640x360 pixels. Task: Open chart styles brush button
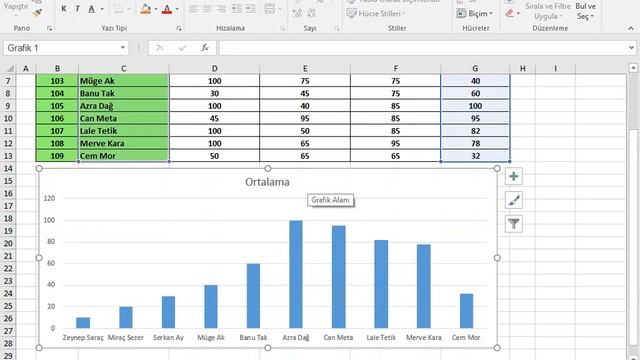point(513,200)
